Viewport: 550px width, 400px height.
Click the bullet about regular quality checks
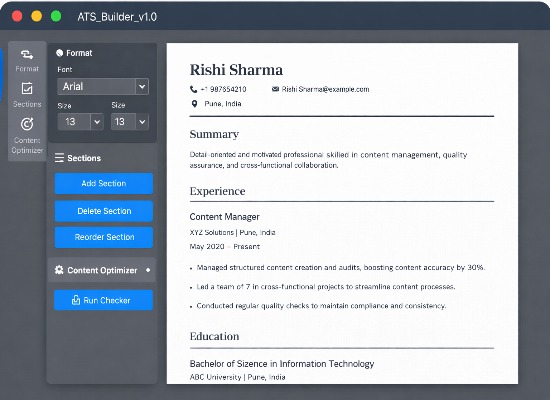pos(321,306)
